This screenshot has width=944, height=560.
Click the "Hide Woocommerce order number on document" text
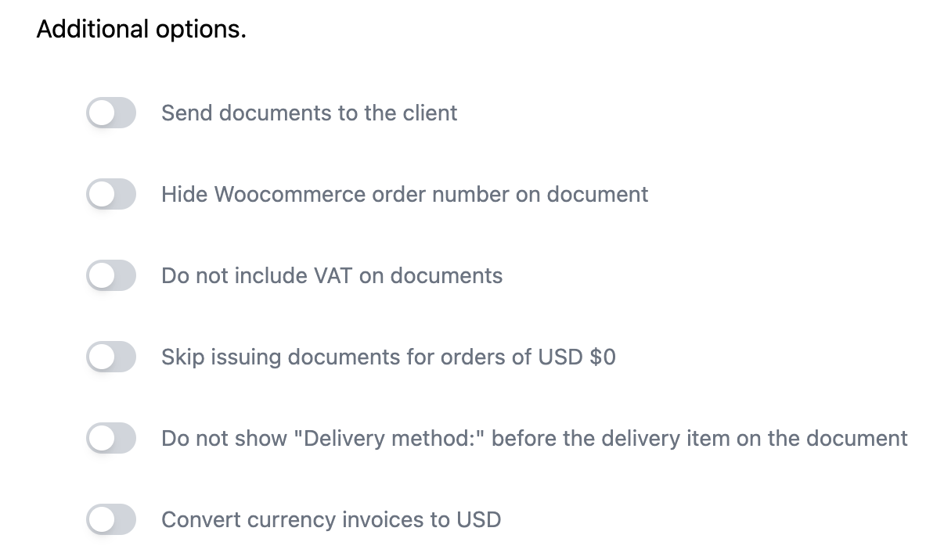[x=405, y=194]
